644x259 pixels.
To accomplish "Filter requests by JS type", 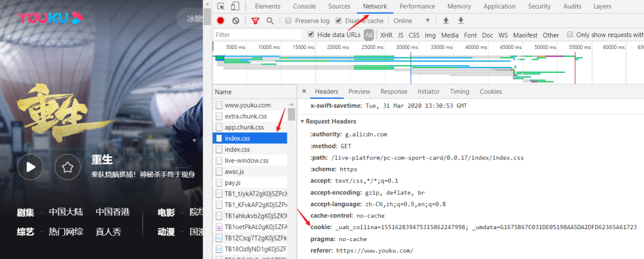I will coord(401,35).
